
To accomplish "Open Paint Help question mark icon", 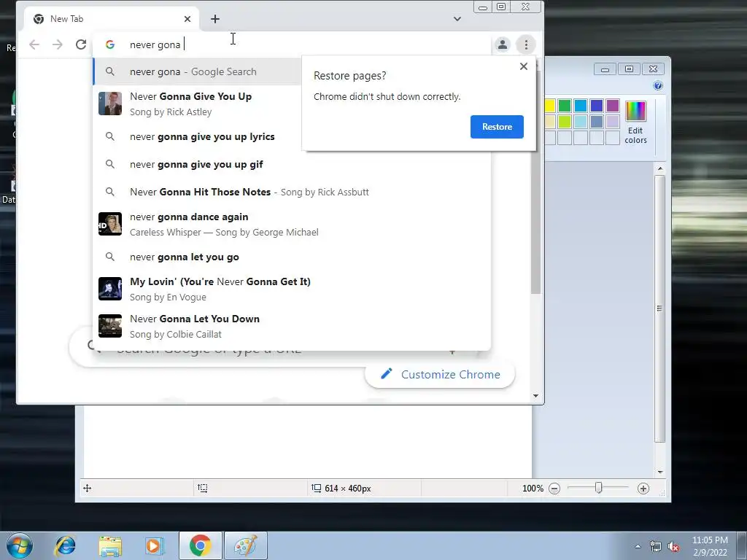I will [658, 86].
